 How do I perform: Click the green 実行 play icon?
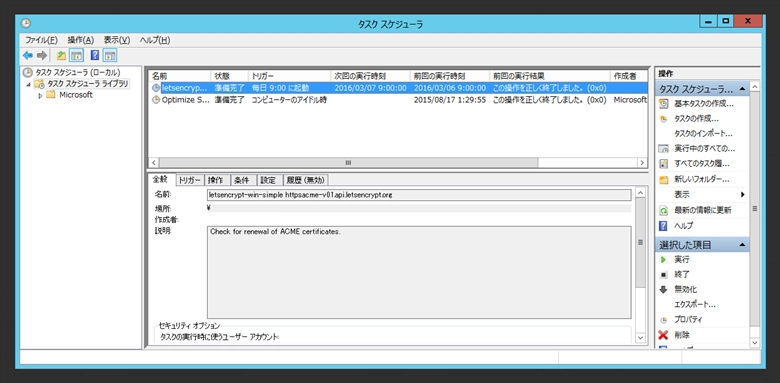click(x=664, y=260)
